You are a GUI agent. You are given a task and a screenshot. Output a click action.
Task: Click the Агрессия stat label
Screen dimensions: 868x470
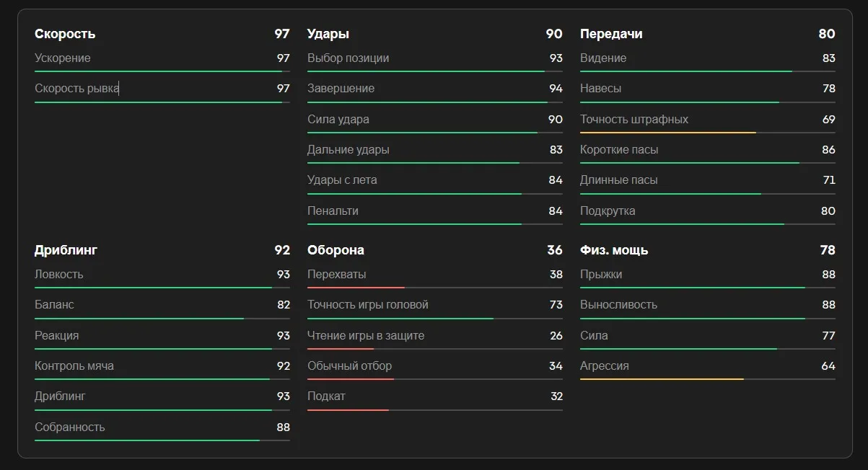[605, 366]
